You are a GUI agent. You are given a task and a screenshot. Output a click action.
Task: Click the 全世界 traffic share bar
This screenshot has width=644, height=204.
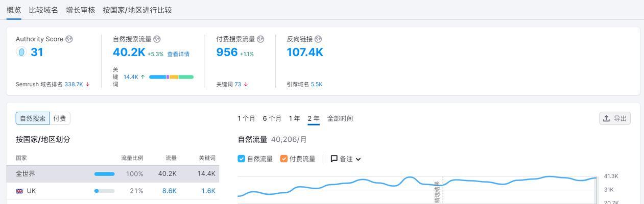pos(105,174)
